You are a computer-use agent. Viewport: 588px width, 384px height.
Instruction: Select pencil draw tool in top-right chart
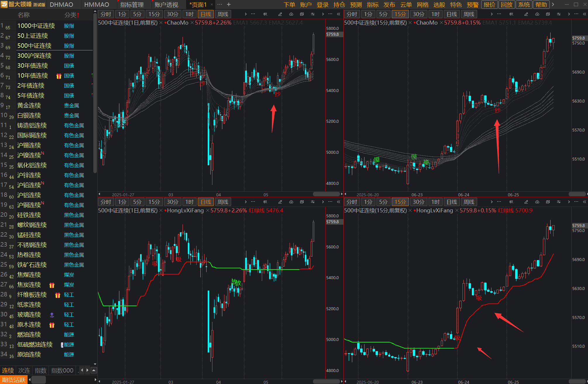coord(526,14)
